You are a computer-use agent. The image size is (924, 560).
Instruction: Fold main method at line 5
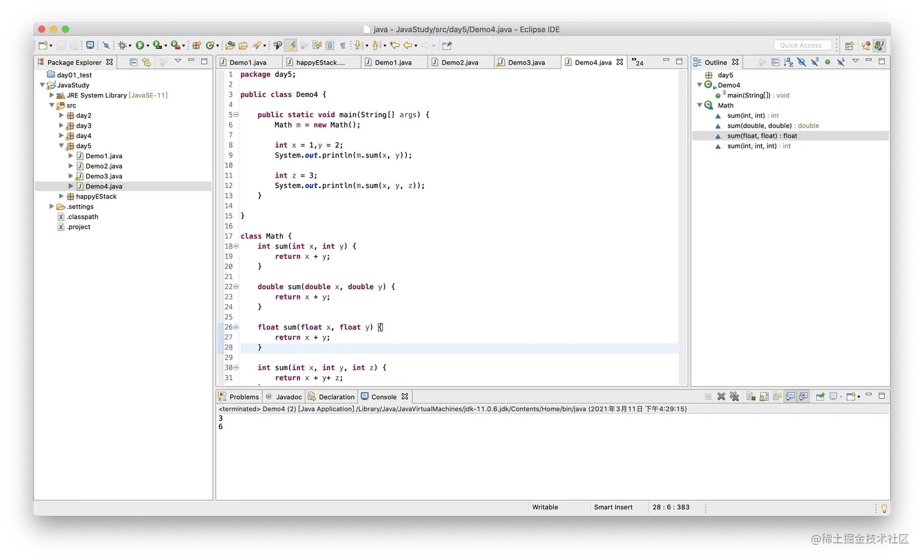point(236,115)
